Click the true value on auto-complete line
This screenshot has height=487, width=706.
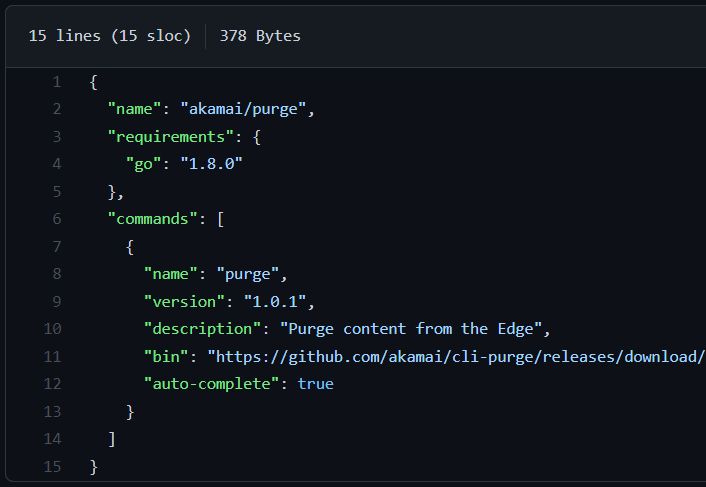pyautogui.click(x=315, y=384)
